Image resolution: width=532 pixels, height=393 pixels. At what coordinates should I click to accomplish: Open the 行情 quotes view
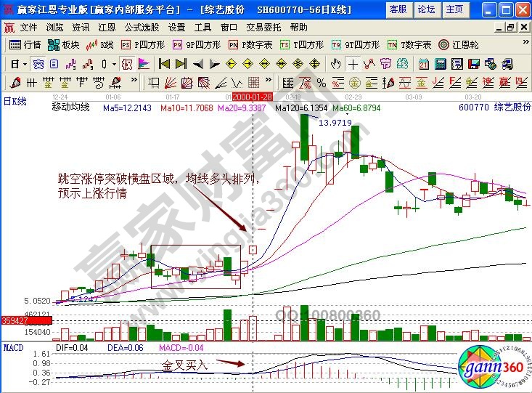(26, 44)
